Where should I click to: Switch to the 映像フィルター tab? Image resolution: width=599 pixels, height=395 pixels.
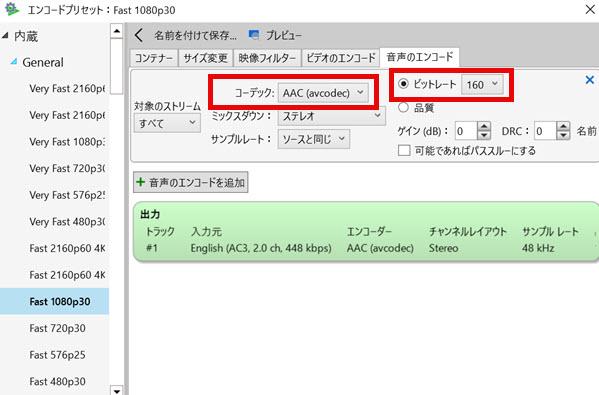[x=267, y=58]
